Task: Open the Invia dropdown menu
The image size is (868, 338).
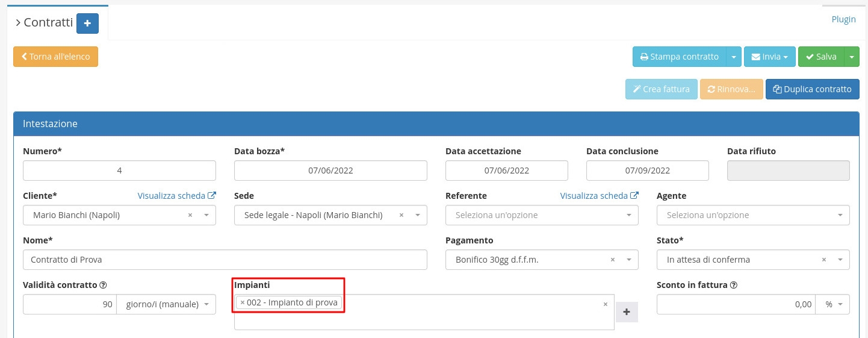Action: (769, 57)
